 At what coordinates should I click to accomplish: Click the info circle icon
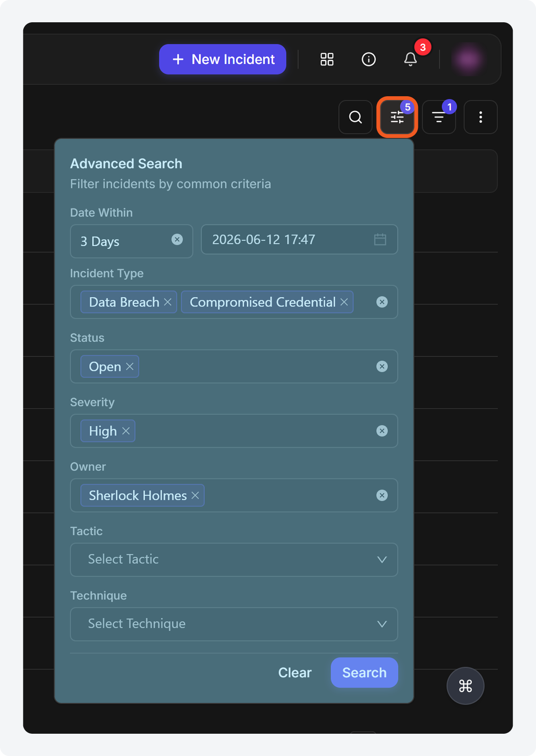point(369,59)
